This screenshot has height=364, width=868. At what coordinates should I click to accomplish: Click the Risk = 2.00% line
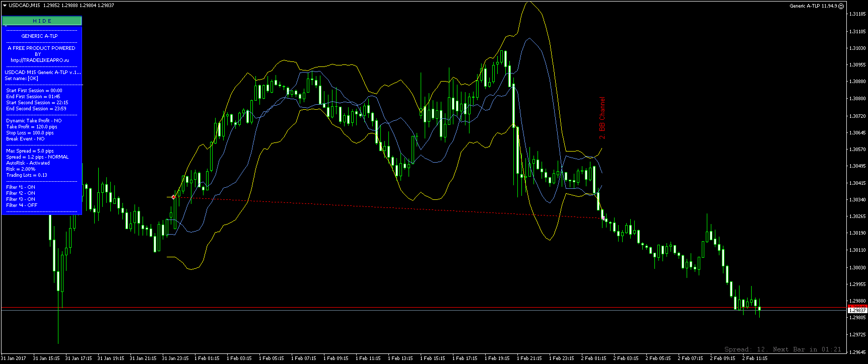(21, 169)
